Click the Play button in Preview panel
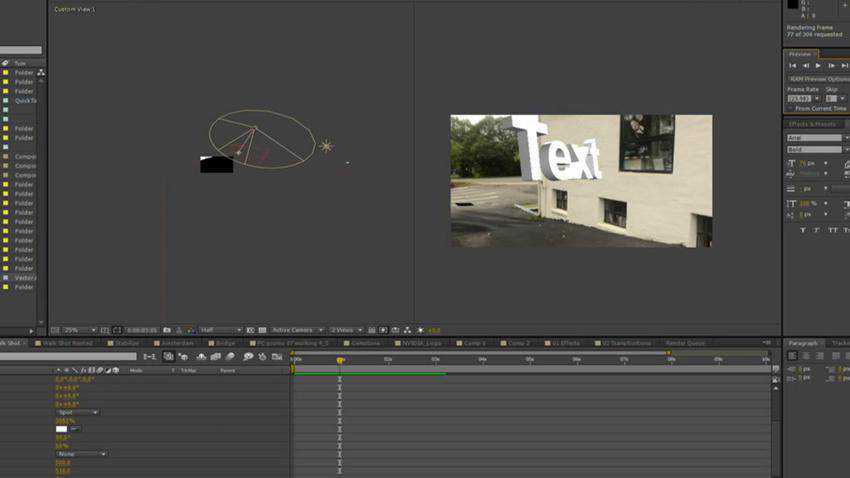 [x=818, y=66]
